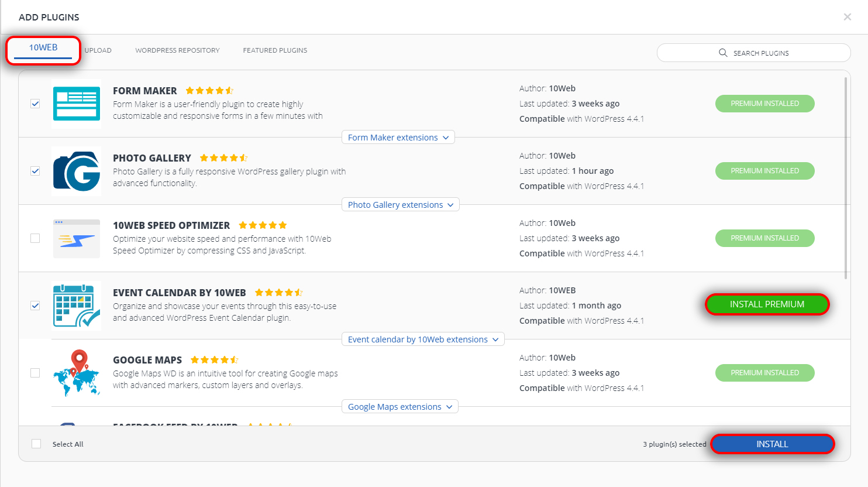The width and height of the screenshot is (868, 487).
Task: Uncheck the Photo Gallery checkbox
Action: pyautogui.click(x=35, y=171)
